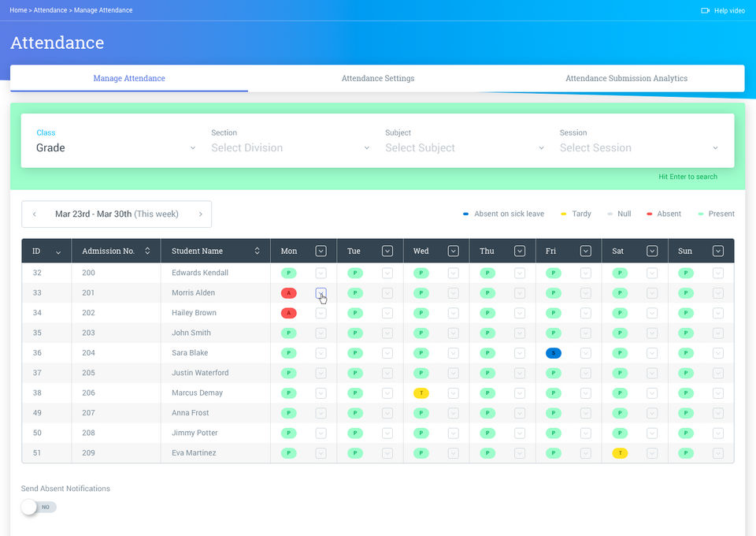
Task: Open the Select Session dropdown
Action: (x=639, y=148)
